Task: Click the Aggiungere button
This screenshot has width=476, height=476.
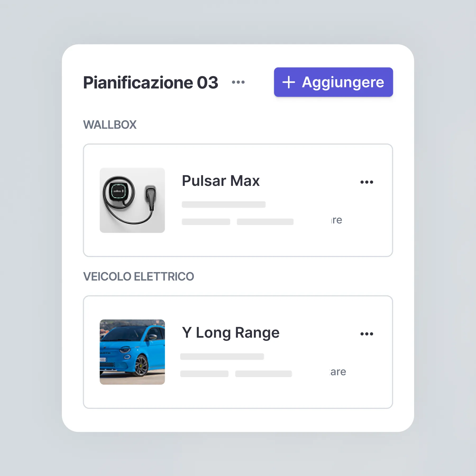Action: [333, 82]
